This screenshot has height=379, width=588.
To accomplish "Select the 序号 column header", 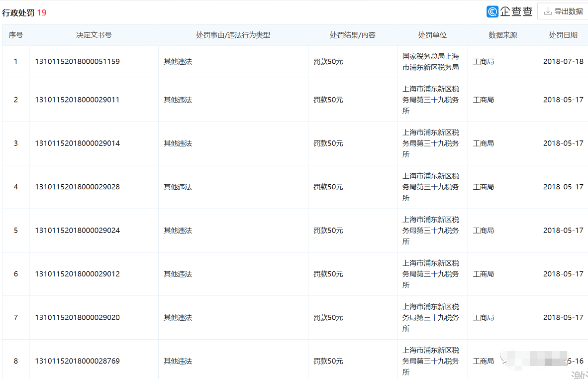I will pyautogui.click(x=15, y=35).
